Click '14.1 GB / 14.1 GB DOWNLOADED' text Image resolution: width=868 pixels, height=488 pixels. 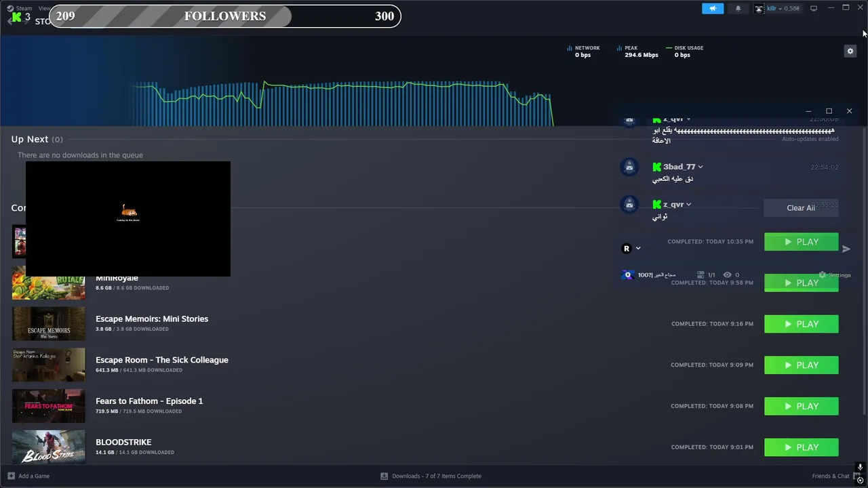click(x=135, y=453)
